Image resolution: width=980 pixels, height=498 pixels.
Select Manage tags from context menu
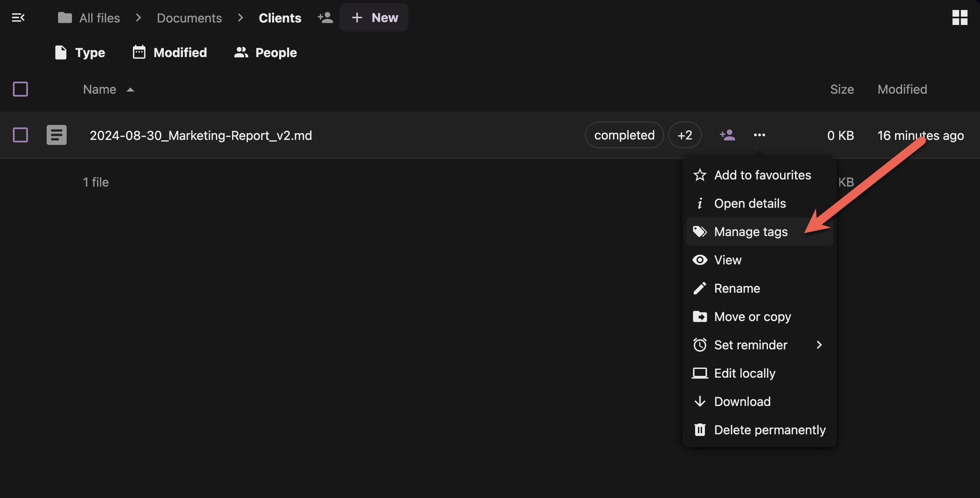750,232
